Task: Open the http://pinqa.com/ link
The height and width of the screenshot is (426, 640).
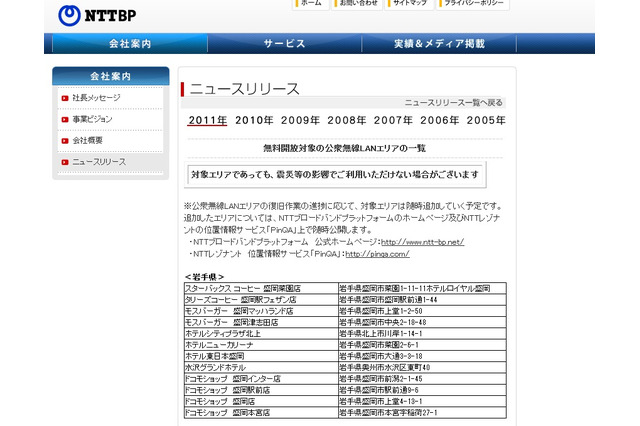Action: point(377,254)
